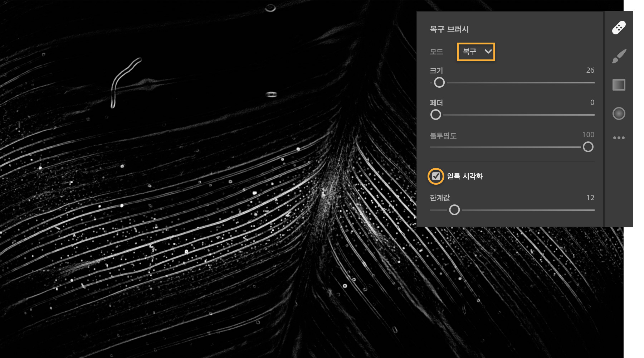Select the Brush tool icon

pos(619,56)
